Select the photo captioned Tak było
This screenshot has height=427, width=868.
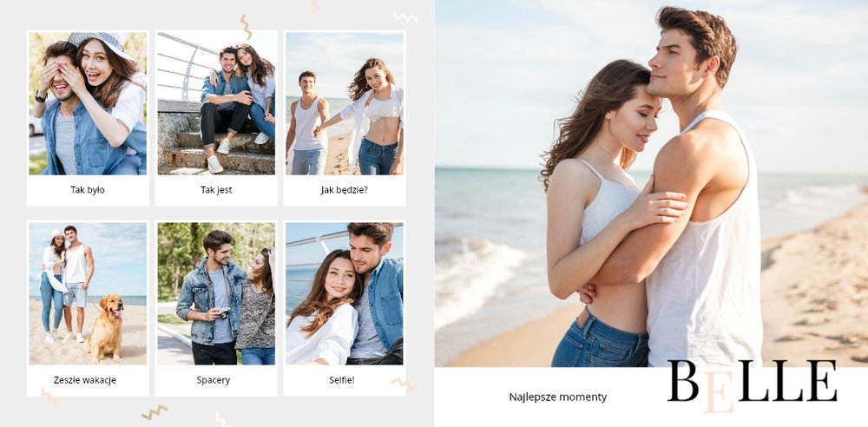pos(88,103)
